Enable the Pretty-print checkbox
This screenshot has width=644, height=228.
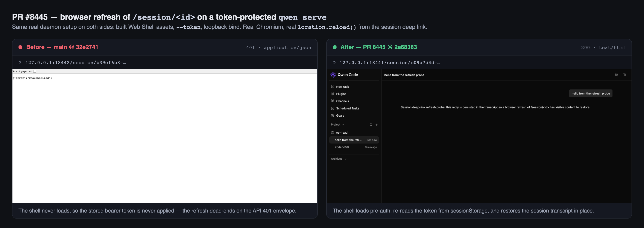(x=35, y=71)
